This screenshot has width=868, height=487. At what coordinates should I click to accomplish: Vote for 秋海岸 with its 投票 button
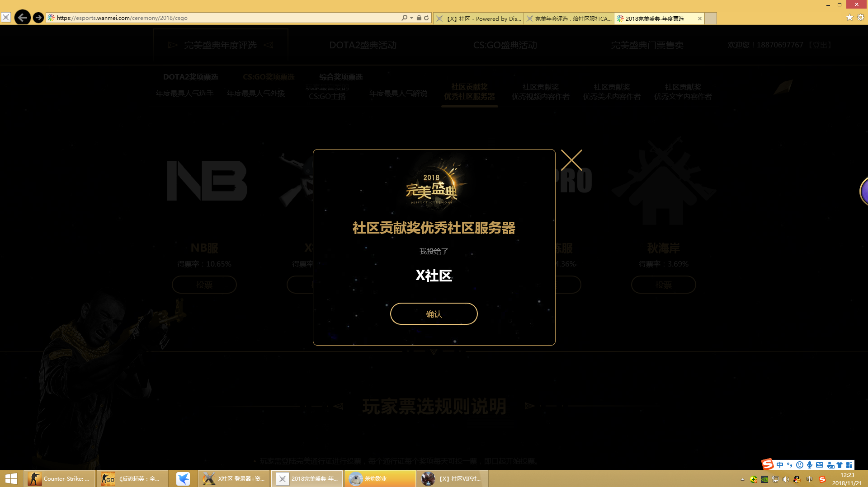663,285
